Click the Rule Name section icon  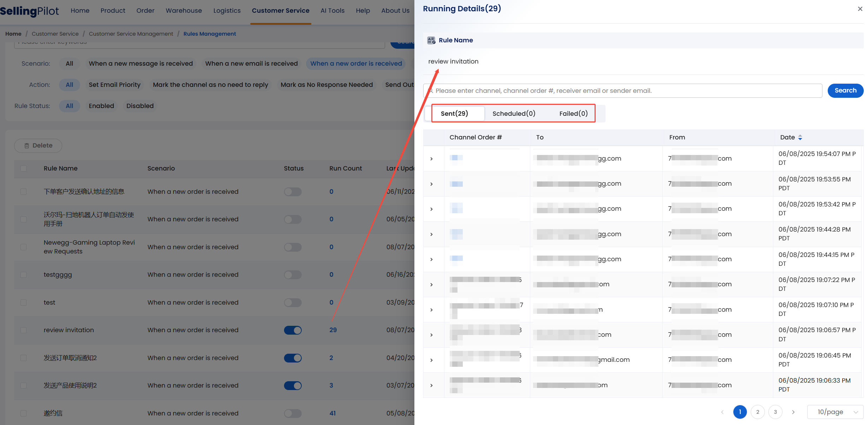click(x=431, y=40)
